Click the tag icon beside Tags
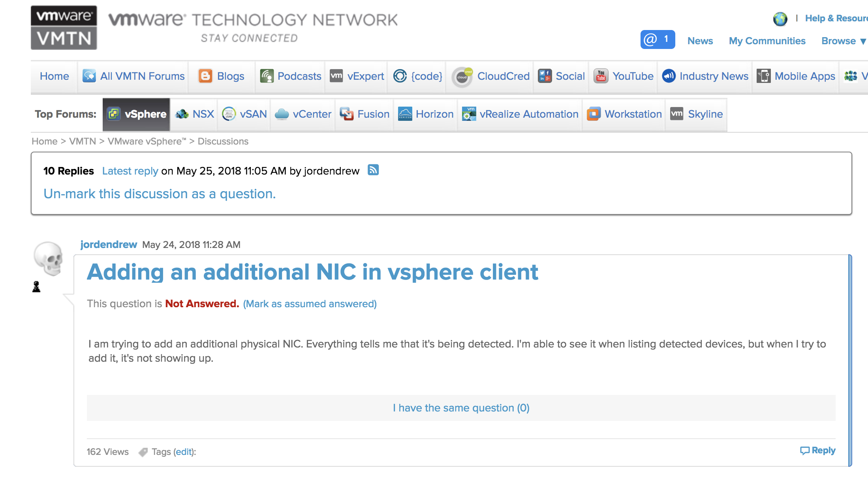The height and width of the screenshot is (477, 868). click(143, 452)
